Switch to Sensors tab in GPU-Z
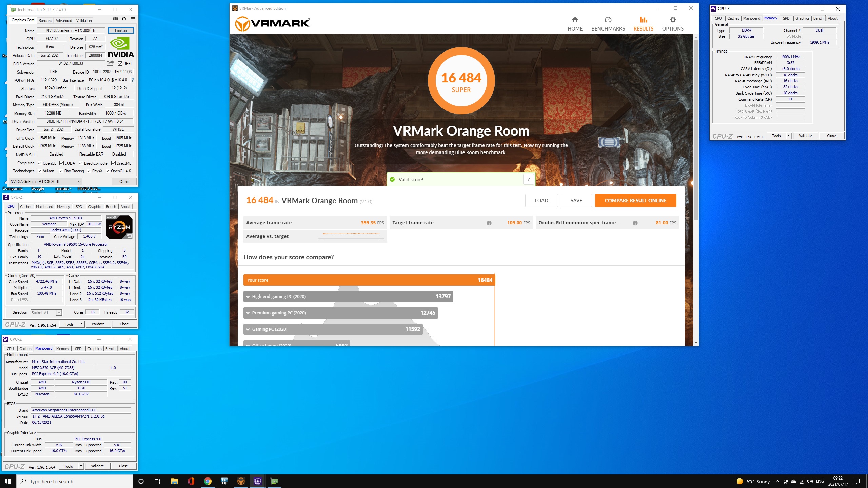Screen dimensions: 868x488 [x=45, y=21]
